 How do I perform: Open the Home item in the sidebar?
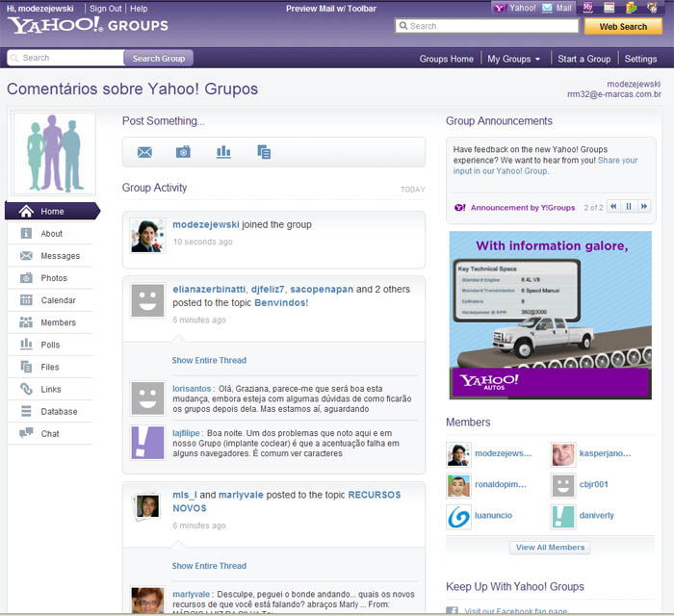point(52,212)
